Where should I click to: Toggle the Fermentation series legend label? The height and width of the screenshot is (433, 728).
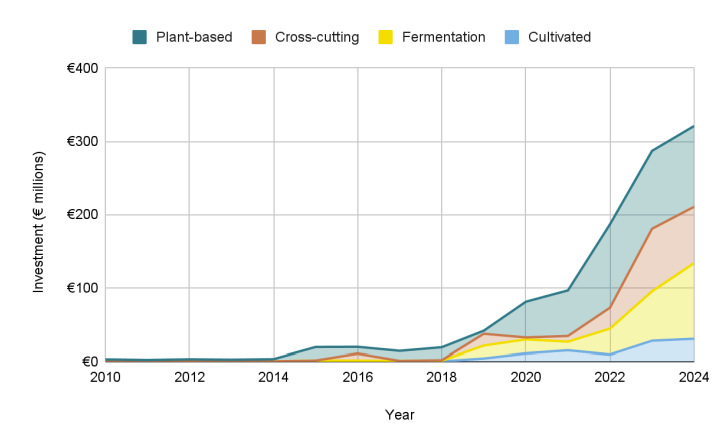point(443,37)
